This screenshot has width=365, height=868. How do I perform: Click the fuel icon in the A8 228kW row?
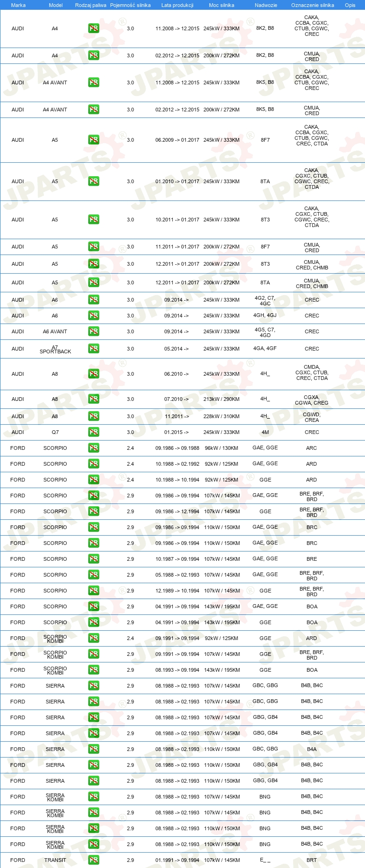click(94, 416)
